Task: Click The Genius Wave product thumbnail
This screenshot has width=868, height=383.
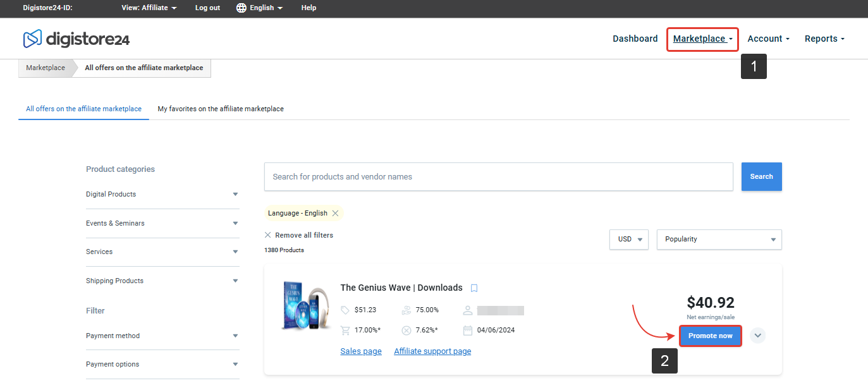Action: click(x=307, y=307)
